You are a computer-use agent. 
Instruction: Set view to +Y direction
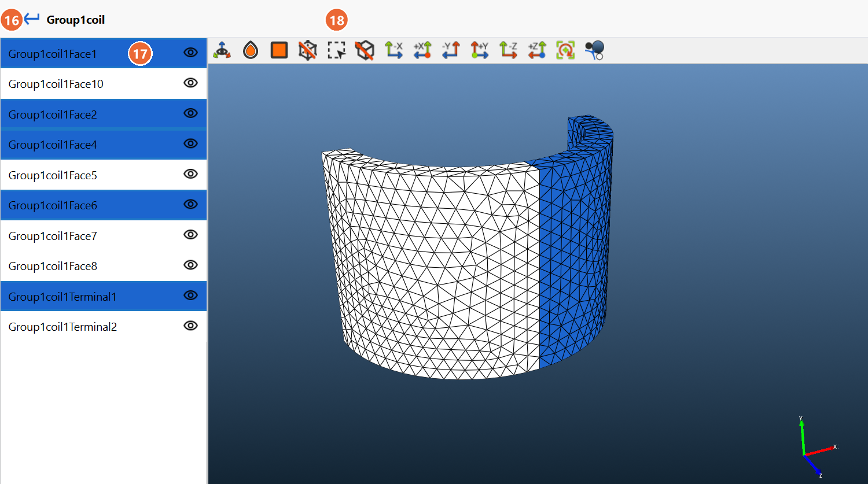click(480, 50)
